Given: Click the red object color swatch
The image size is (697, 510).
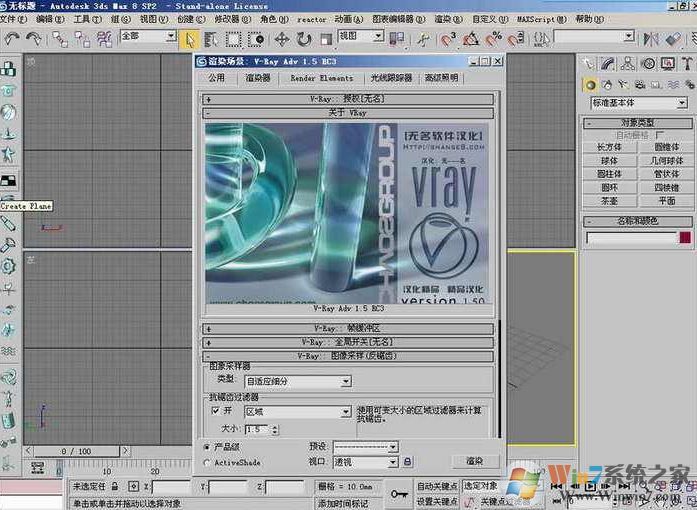Looking at the screenshot, I should pyautogui.click(x=685, y=237).
